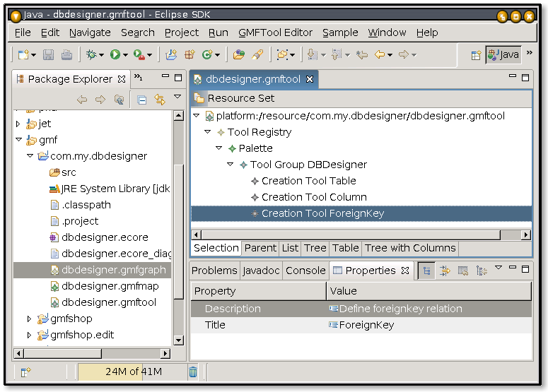Collapse the Tool Group DBDesigner node

231,165
